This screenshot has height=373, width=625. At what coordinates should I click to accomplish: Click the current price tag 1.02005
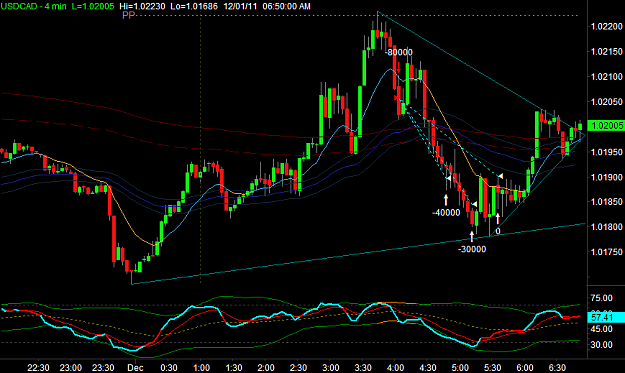coord(607,126)
